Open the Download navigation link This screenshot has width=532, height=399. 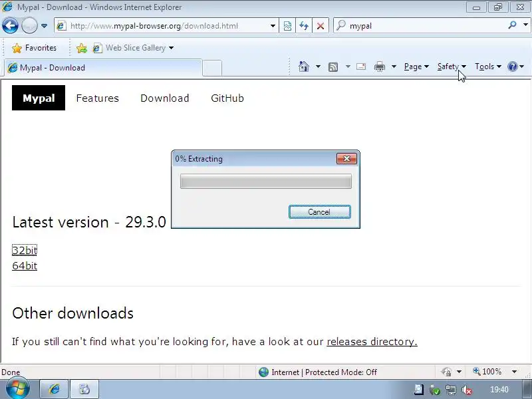[x=164, y=98]
